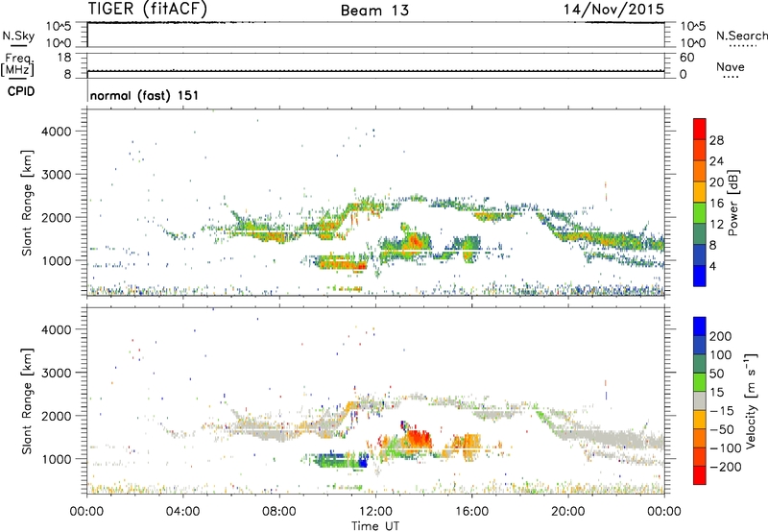Click the velocity colorbar tick 200
The height and width of the screenshot is (532, 768).
tap(721, 336)
